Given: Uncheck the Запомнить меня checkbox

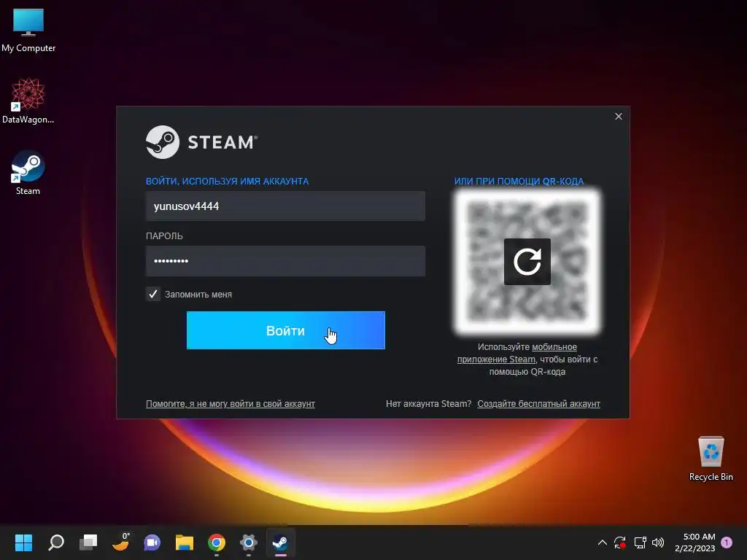Looking at the screenshot, I should [x=153, y=295].
